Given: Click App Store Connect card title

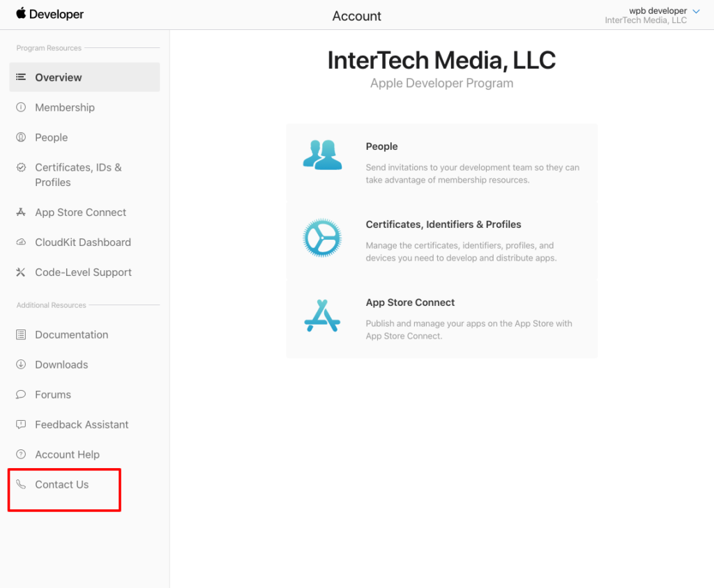Looking at the screenshot, I should pyautogui.click(x=410, y=302).
